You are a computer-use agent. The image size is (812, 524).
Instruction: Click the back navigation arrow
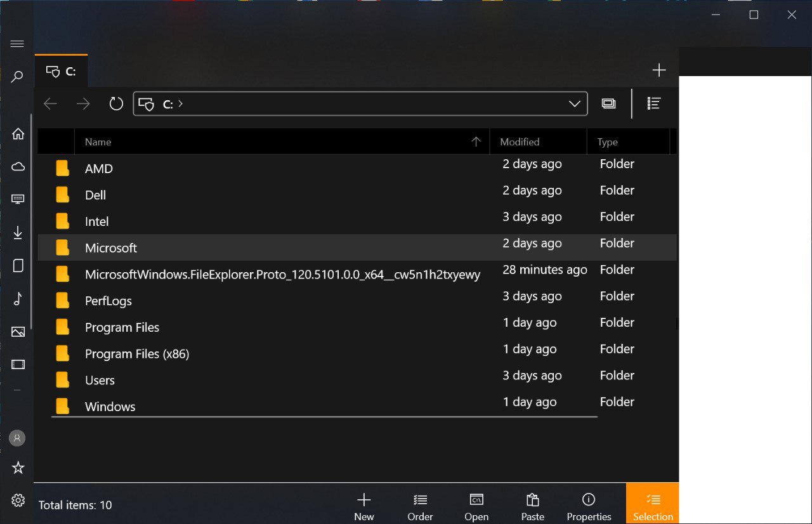tap(50, 104)
